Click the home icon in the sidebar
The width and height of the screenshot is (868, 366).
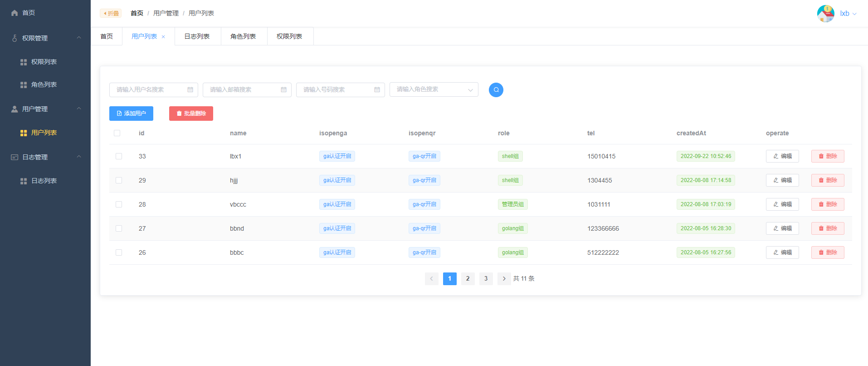[x=15, y=13]
